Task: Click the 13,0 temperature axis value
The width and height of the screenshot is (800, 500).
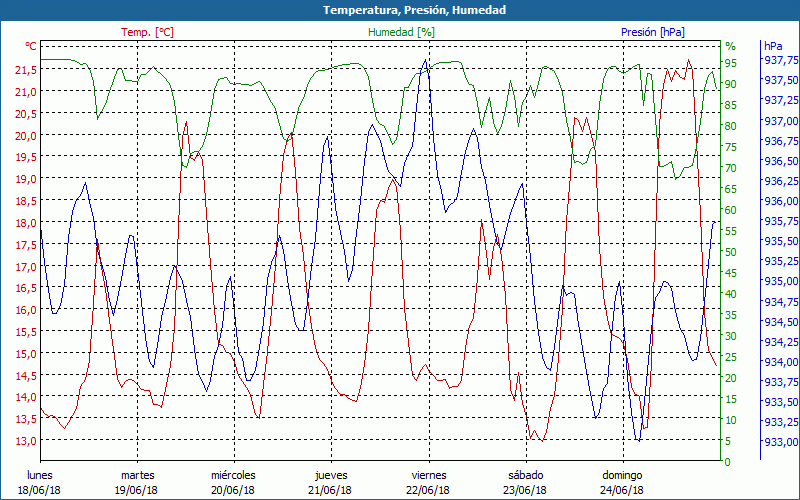Action: (25, 440)
